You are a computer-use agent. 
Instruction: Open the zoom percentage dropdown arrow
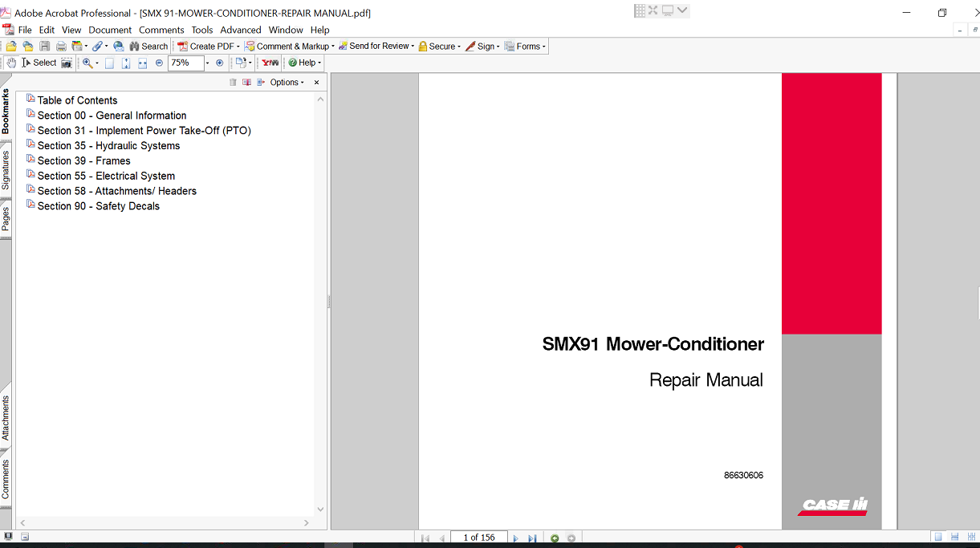point(207,63)
